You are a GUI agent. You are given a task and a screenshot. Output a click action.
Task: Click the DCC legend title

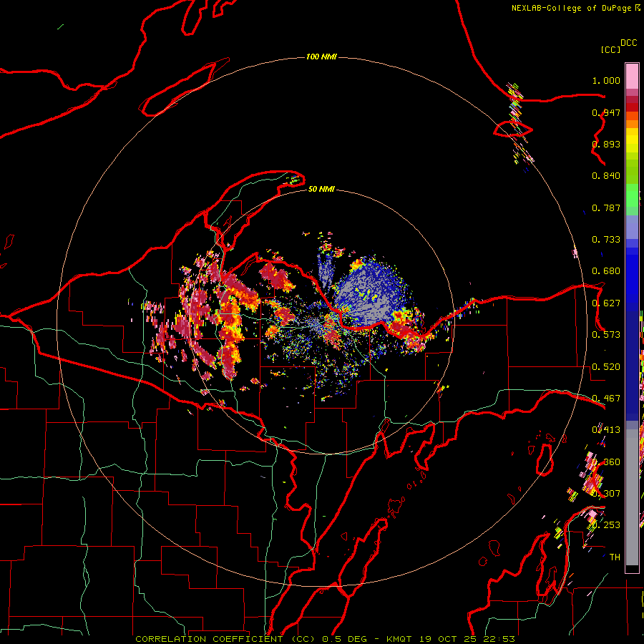[x=628, y=43]
